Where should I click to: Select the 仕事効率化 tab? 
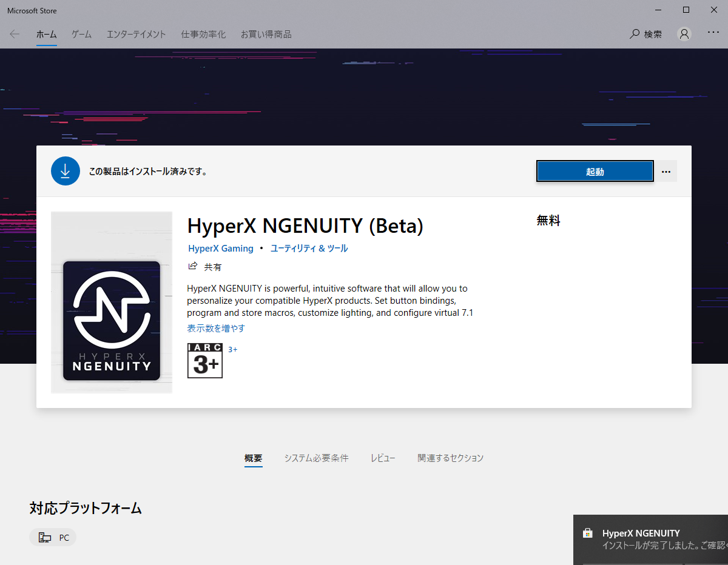[203, 34]
